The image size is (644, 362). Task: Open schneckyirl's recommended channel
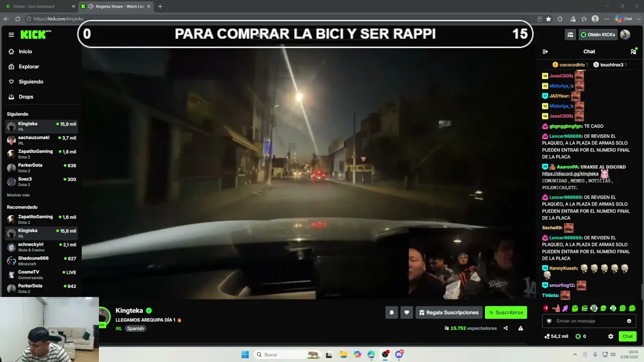click(x=41, y=247)
